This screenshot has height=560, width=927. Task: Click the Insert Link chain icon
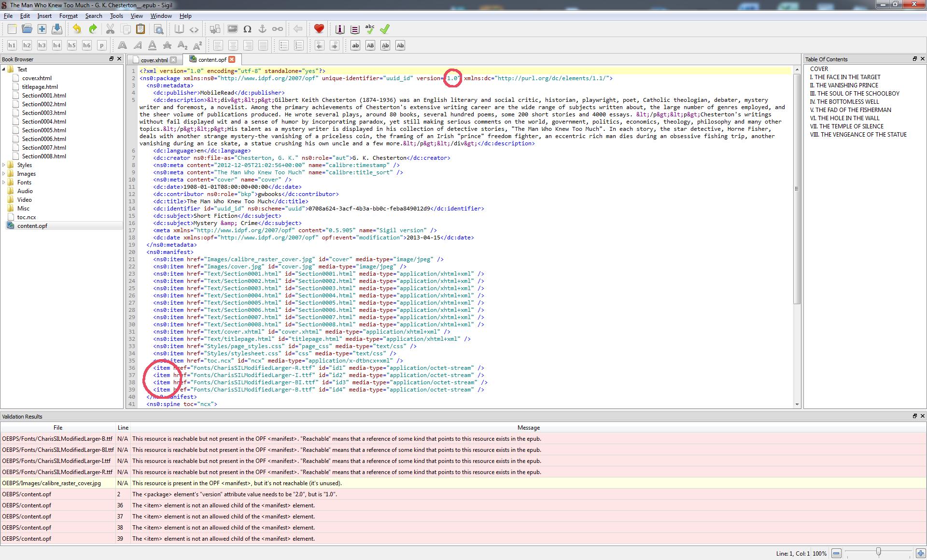[277, 29]
